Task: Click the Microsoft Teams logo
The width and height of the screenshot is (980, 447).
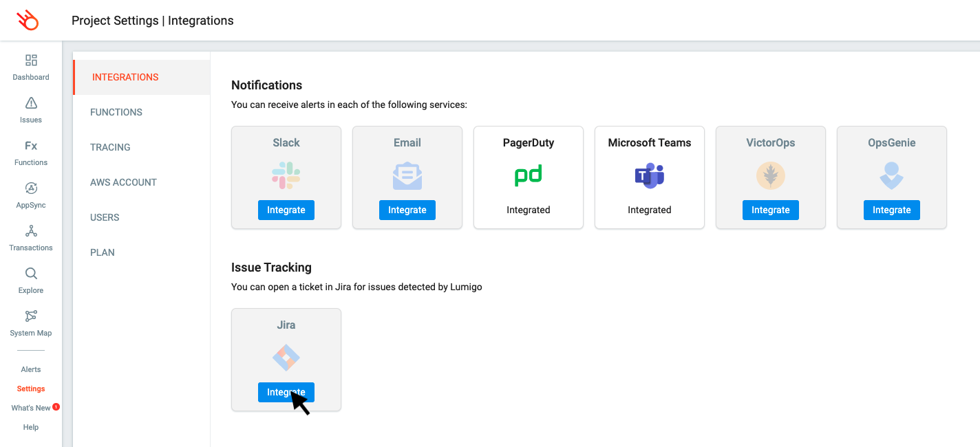Action: 650,175
